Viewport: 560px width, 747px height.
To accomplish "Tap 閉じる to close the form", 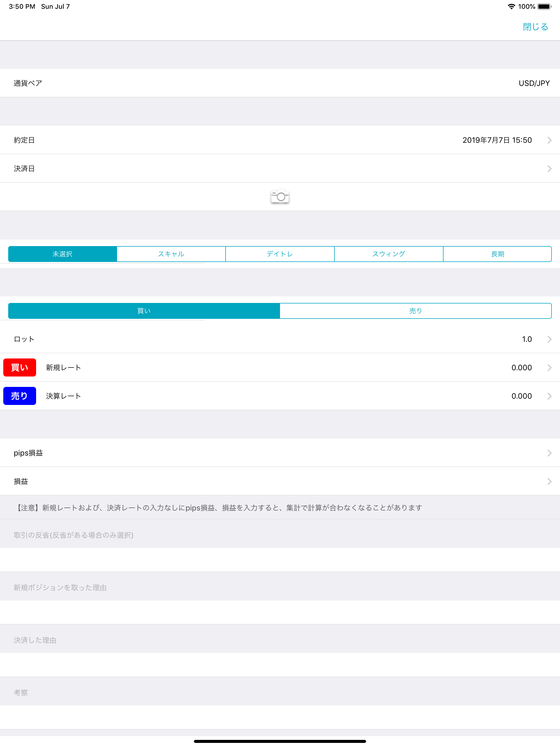I will click(535, 27).
